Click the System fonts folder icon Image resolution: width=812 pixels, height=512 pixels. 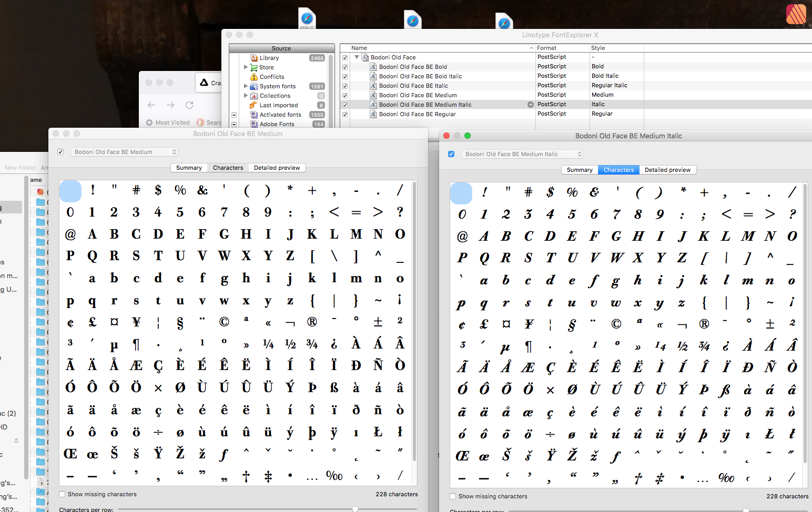point(254,86)
